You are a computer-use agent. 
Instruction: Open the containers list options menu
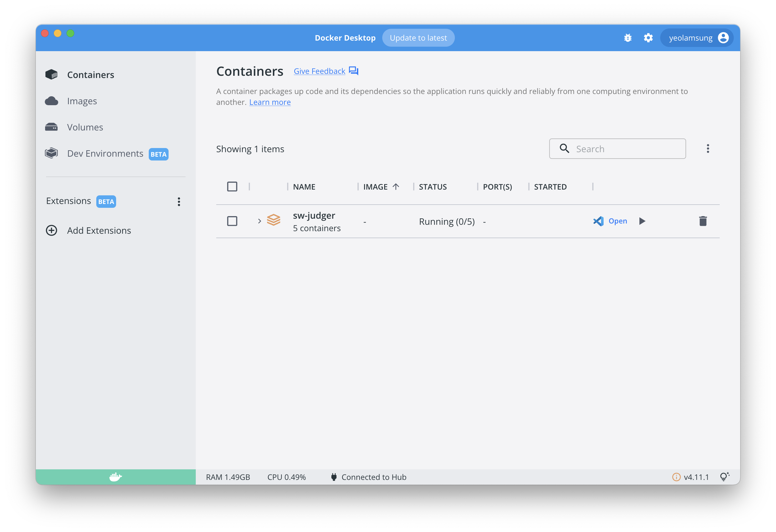(708, 149)
